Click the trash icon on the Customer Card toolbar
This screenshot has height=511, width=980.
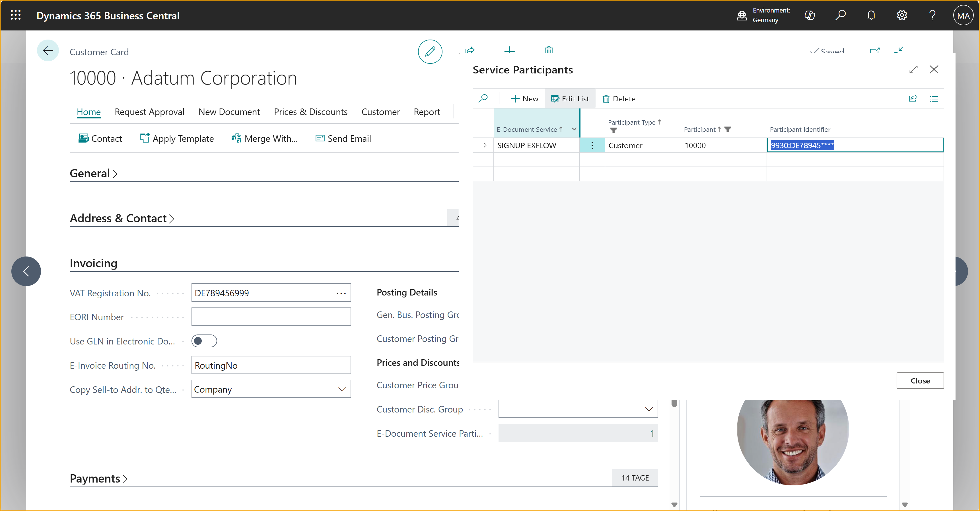(548, 50)
